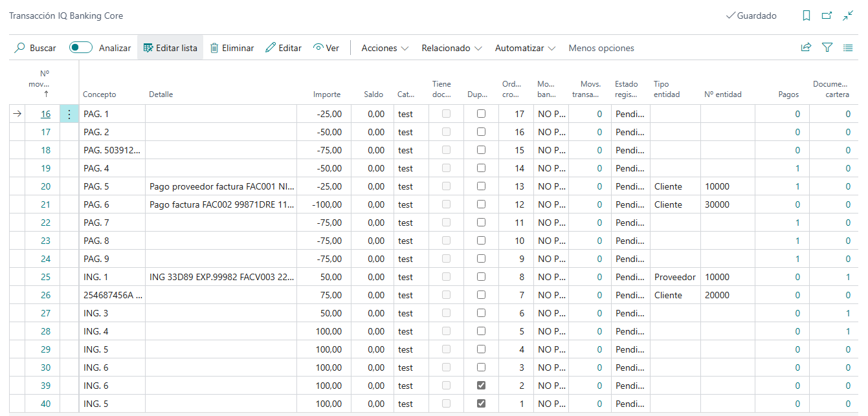Open Pagos count for row 20

coord(797,186)
